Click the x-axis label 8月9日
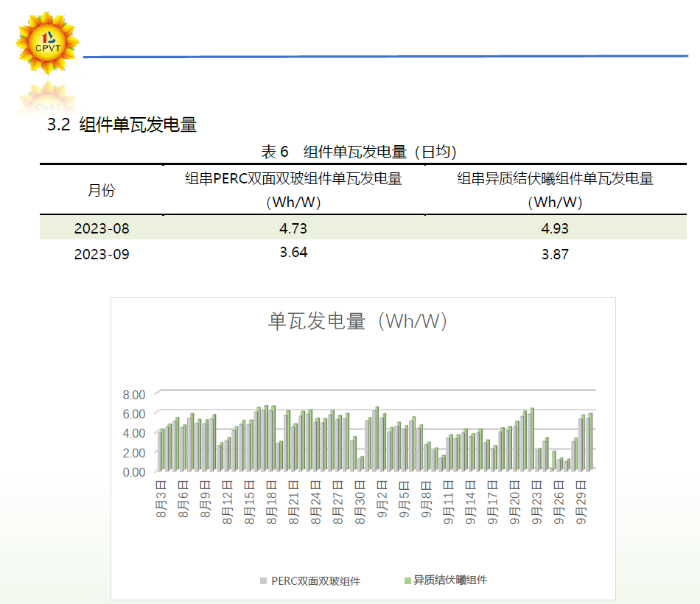 coord(205,499)
